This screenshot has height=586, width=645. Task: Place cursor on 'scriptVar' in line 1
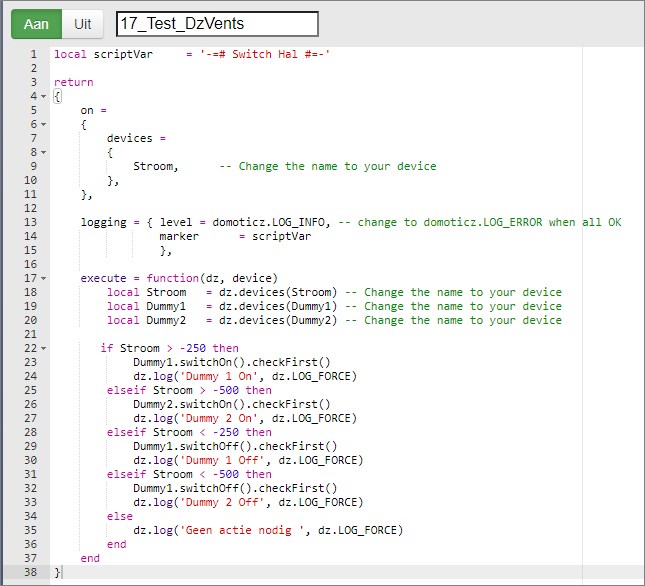tap(123, 54)
